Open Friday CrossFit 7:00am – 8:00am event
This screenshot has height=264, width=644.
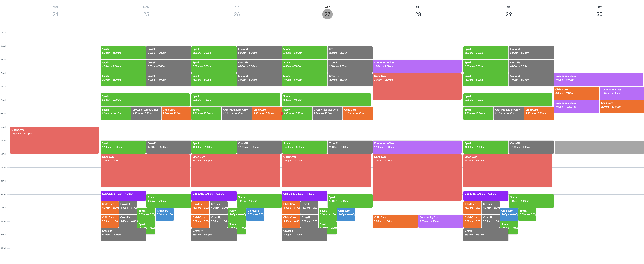pyautogui.click(x=531, y=80)
